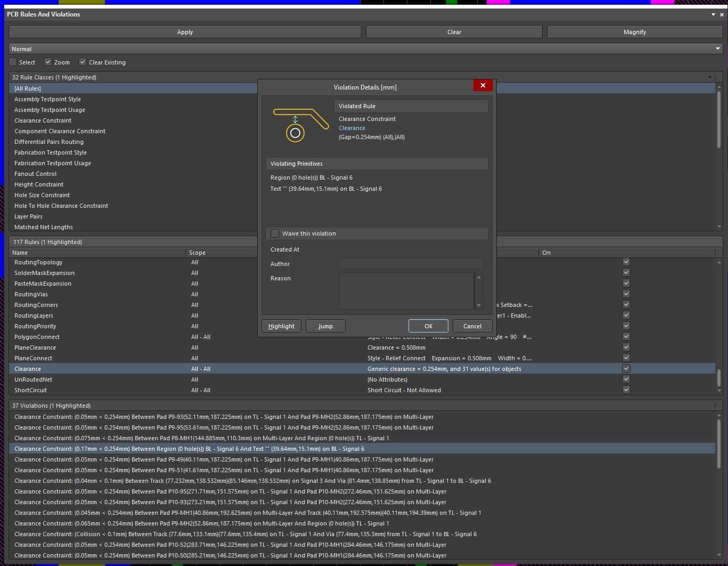The width and height of the screenshot is (728, 566).
Task: Disable the Clearance rule On checkbox
Action: tap(626, 368)
